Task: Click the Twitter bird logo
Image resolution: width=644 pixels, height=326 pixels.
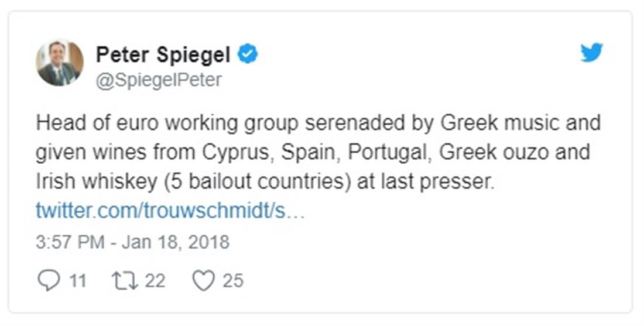Action: [x=592, y=53]
